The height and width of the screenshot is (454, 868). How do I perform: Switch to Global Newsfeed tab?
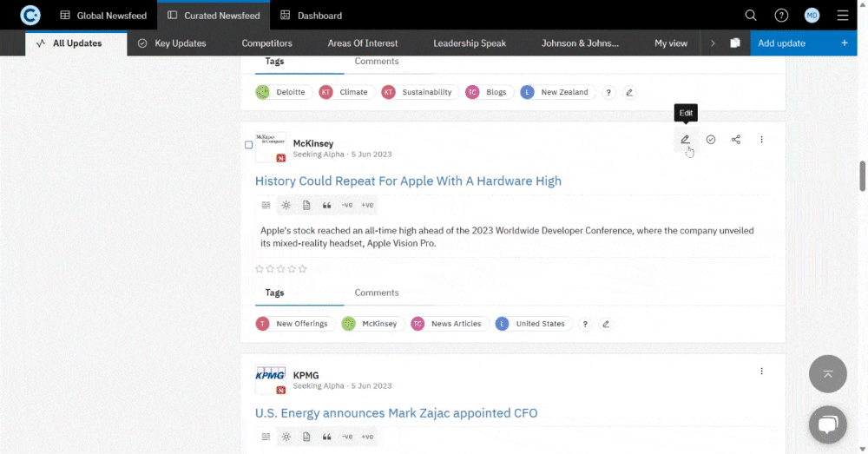103,16
